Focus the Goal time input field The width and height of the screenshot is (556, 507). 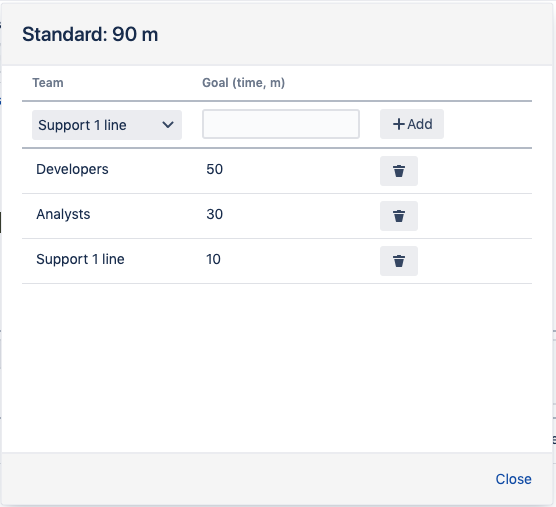click(x=281, y=124)
